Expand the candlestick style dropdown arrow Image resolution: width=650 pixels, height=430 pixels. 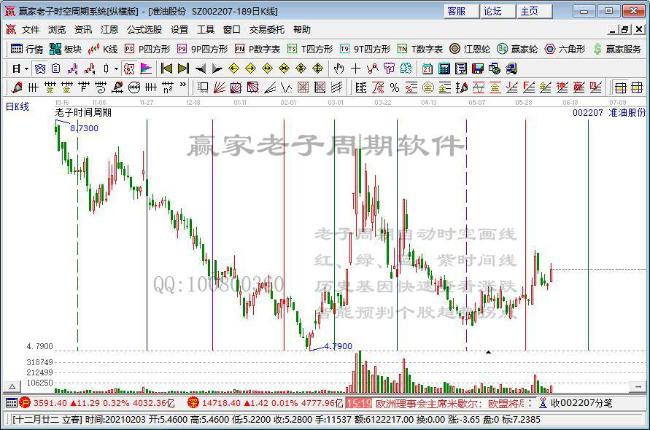116,68
